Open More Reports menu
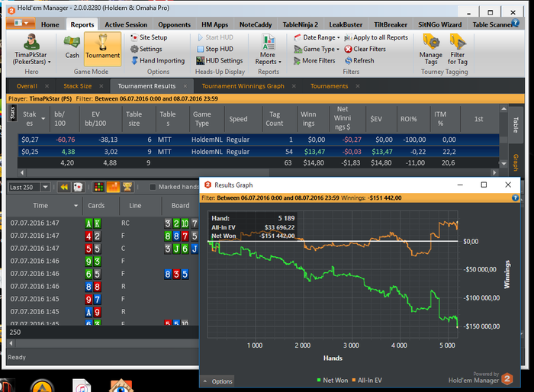 tap(269, 50)
